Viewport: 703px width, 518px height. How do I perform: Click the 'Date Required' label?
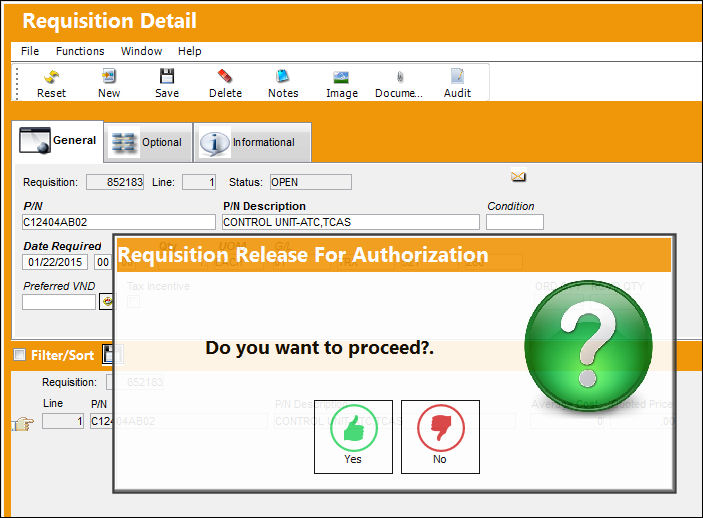pyautogui.click(x=62, y=246)
